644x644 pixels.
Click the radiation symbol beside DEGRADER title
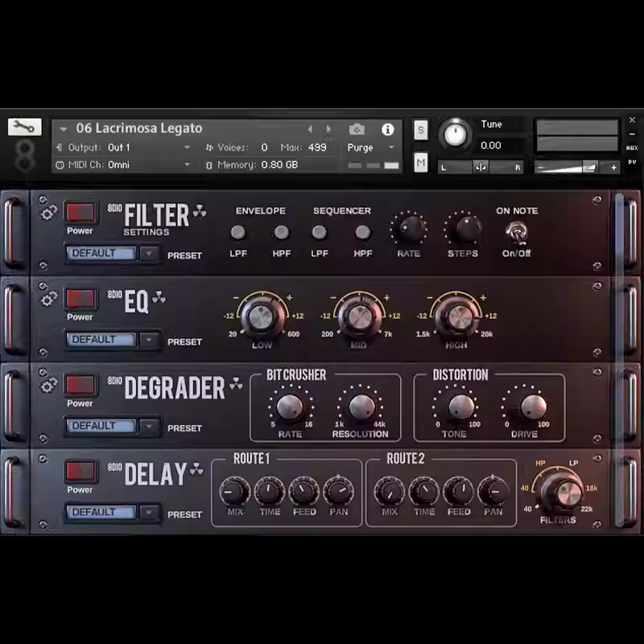coord(236,384)
